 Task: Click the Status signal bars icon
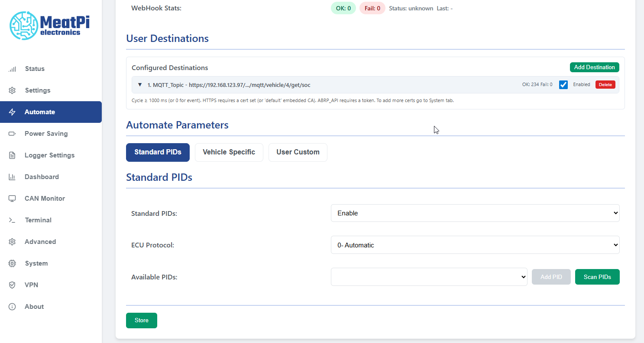(x=12, y=69)
